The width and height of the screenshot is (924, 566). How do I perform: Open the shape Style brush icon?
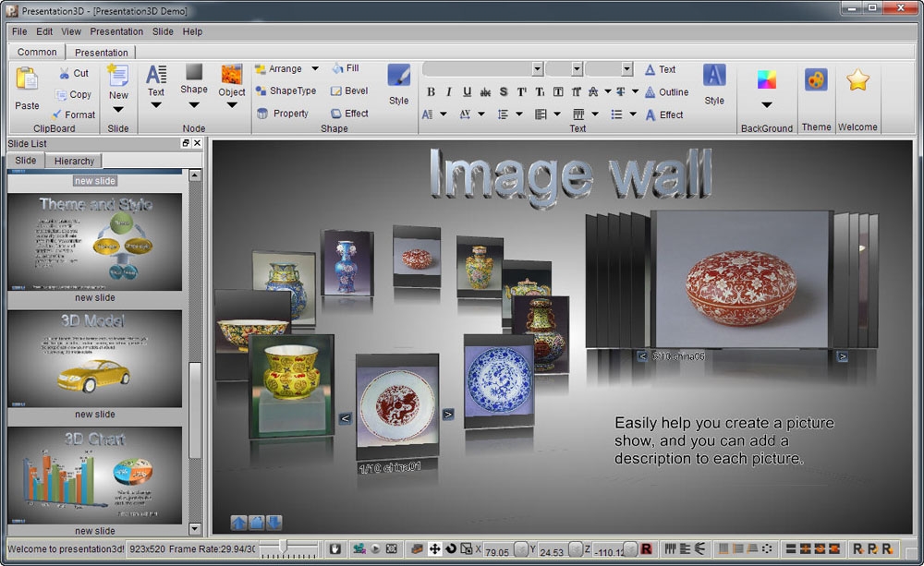pos(398,76)
